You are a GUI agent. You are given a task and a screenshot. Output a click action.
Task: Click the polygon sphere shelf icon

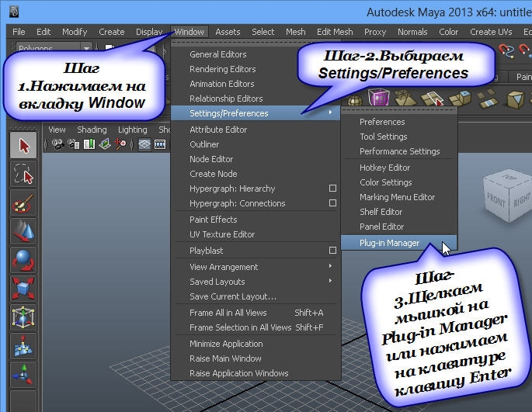[x=355, y=99]
